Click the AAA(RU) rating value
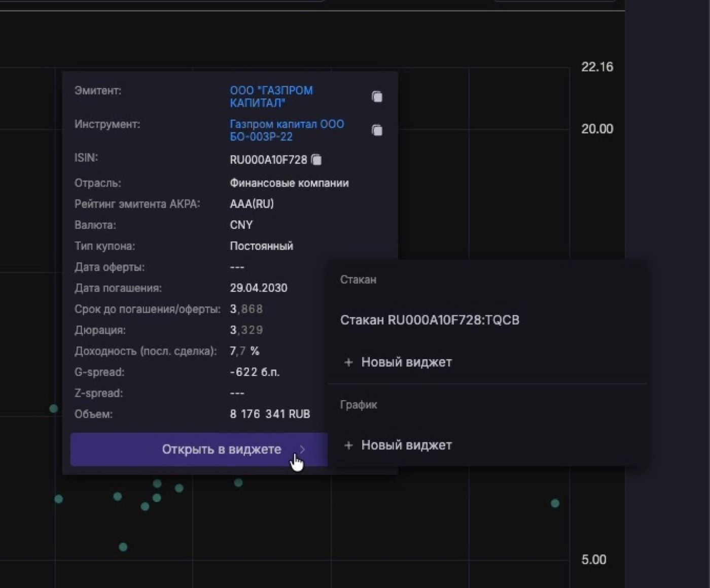This screenshot has height=588, width=710. click(252, 204)
